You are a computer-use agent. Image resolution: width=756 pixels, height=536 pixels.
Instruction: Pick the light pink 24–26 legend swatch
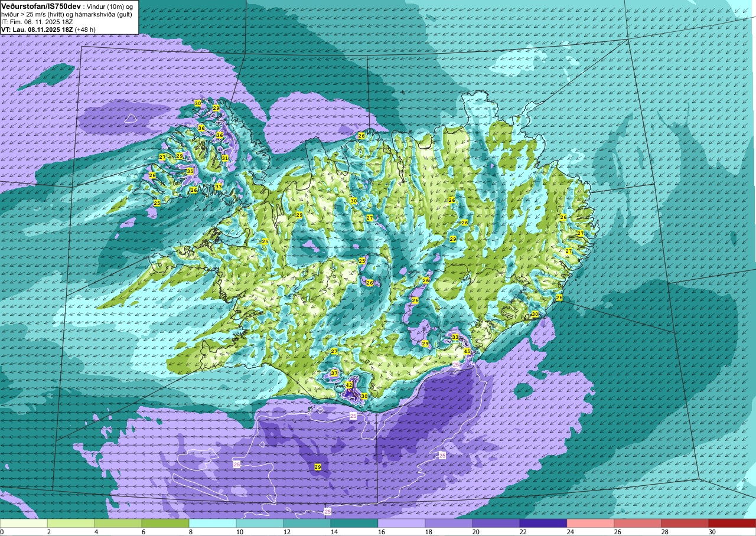[591, 523]
